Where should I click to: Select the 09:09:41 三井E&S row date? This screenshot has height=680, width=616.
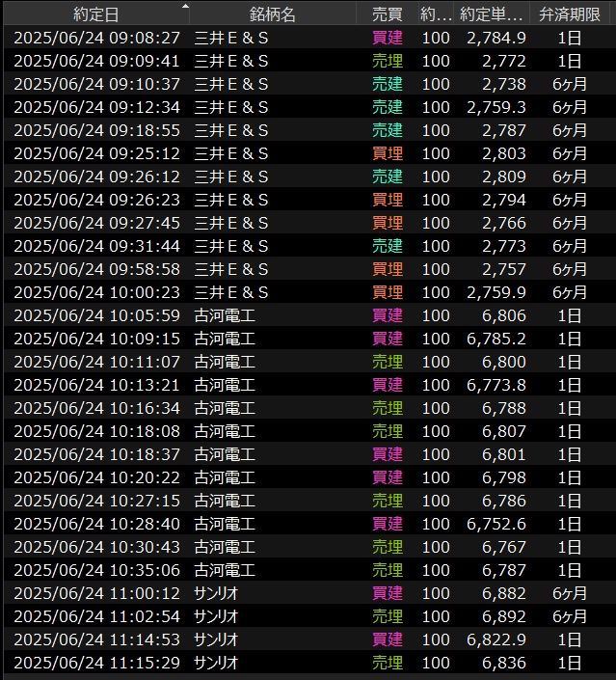tap(96, 61)
